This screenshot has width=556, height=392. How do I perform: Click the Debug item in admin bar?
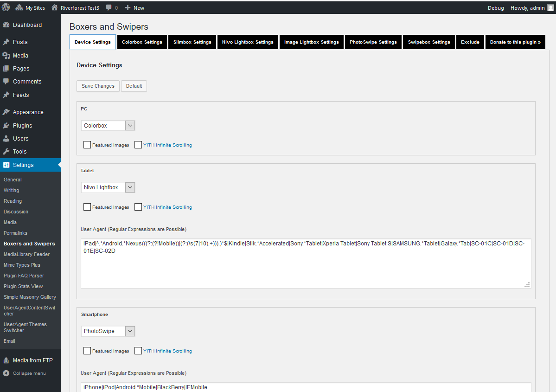point(496,8)
